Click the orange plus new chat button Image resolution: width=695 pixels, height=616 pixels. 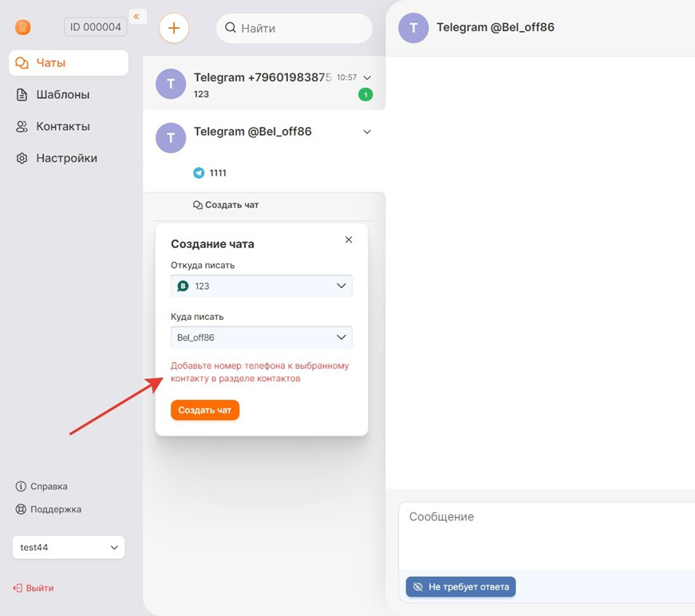click(x=174, y=28)
